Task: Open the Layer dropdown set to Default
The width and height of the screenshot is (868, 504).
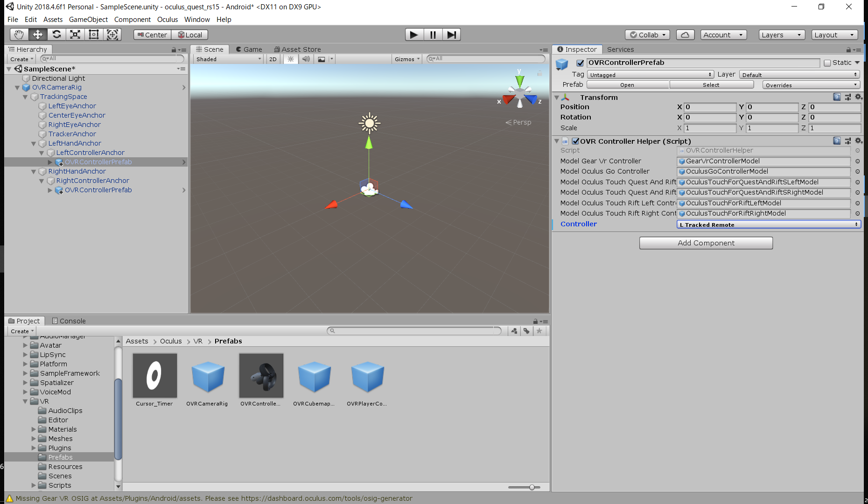Action: click(x=799, y=75)
